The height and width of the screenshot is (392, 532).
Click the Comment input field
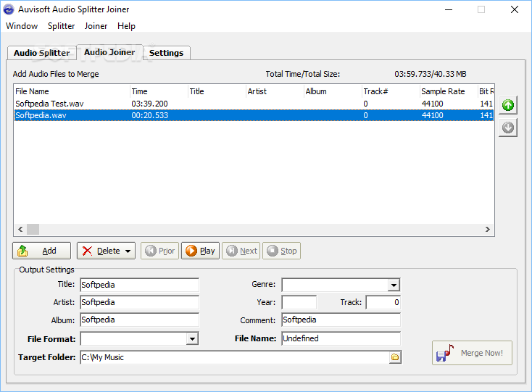click(341, 320)
